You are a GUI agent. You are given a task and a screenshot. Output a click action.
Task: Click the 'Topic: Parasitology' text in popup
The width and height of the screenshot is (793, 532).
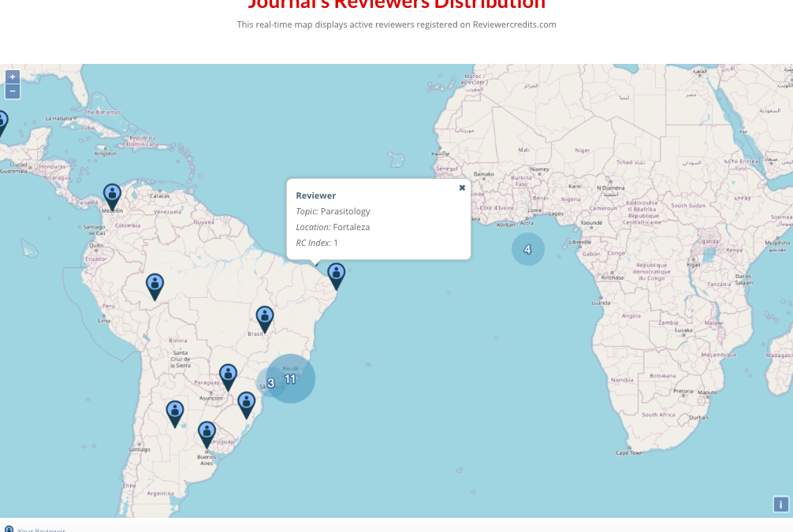pyautogui.click(x=333, y=211)
